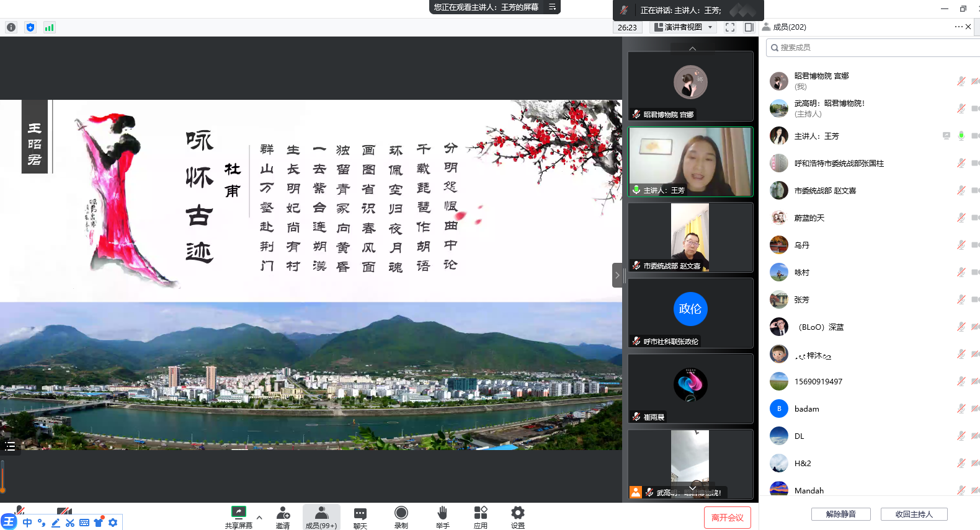Click the 收回主持人 reclaim host button
Viewport: 980px width, 530px height.
(x=914, y=514)
